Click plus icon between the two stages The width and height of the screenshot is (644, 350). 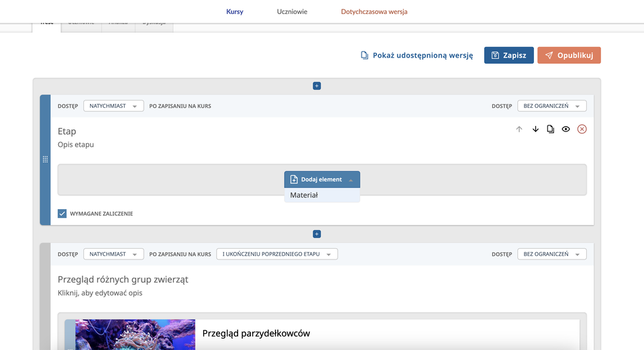click(x=317, y=234)
